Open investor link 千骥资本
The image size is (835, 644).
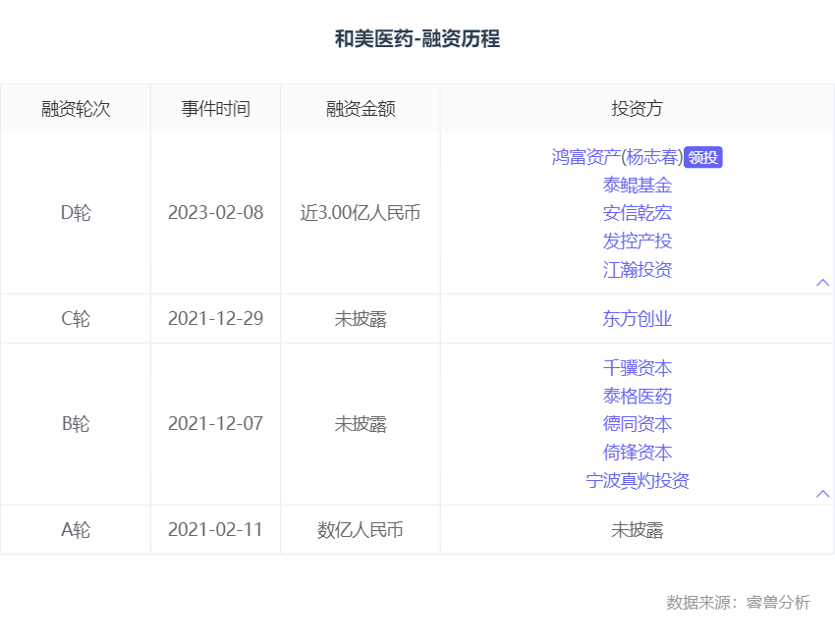click(637, 368)
